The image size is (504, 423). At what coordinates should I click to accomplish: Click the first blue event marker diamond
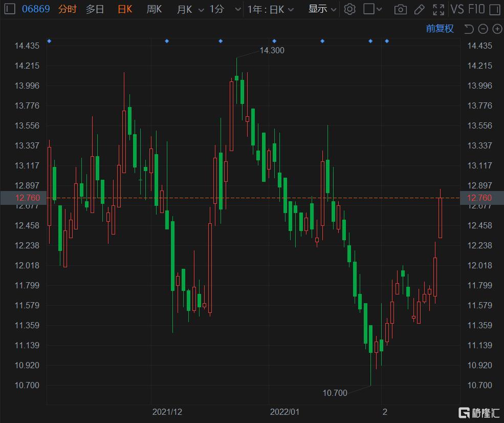(x=49, y=41)
